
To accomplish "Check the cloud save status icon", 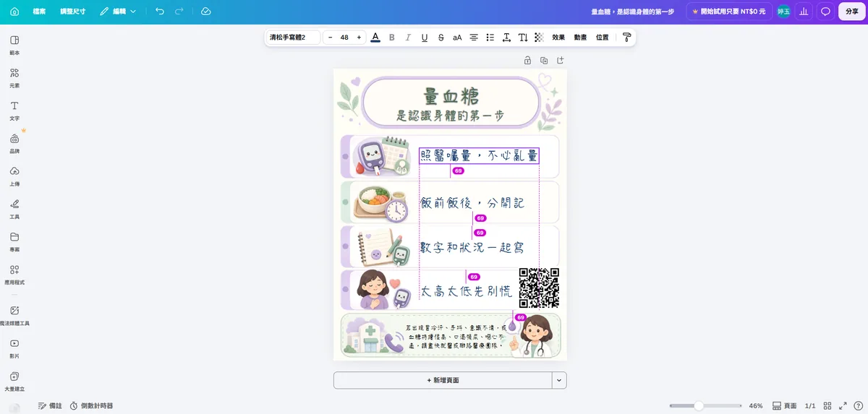I will tap(206, 12).
